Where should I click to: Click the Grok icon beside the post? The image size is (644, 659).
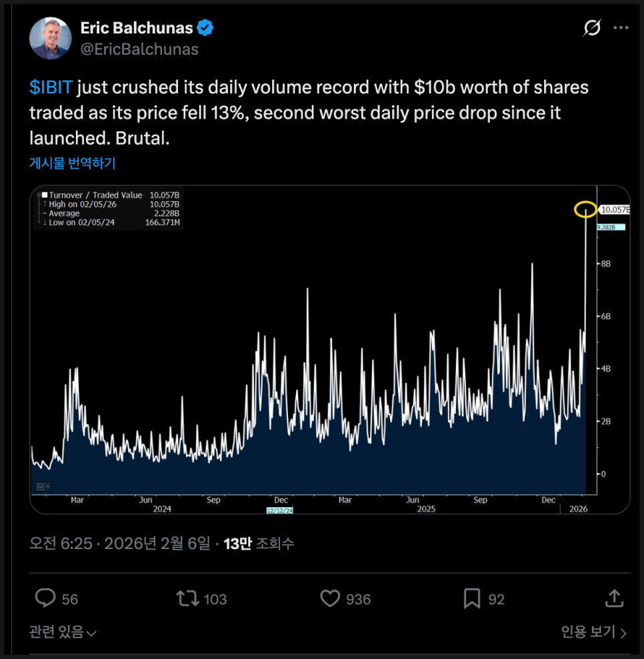(591, 28)
